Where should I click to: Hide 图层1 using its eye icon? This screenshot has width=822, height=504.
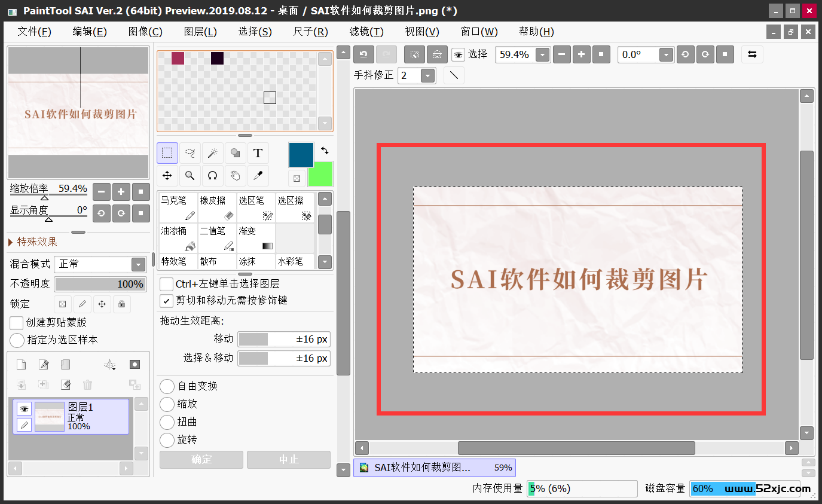coord(24,409)
